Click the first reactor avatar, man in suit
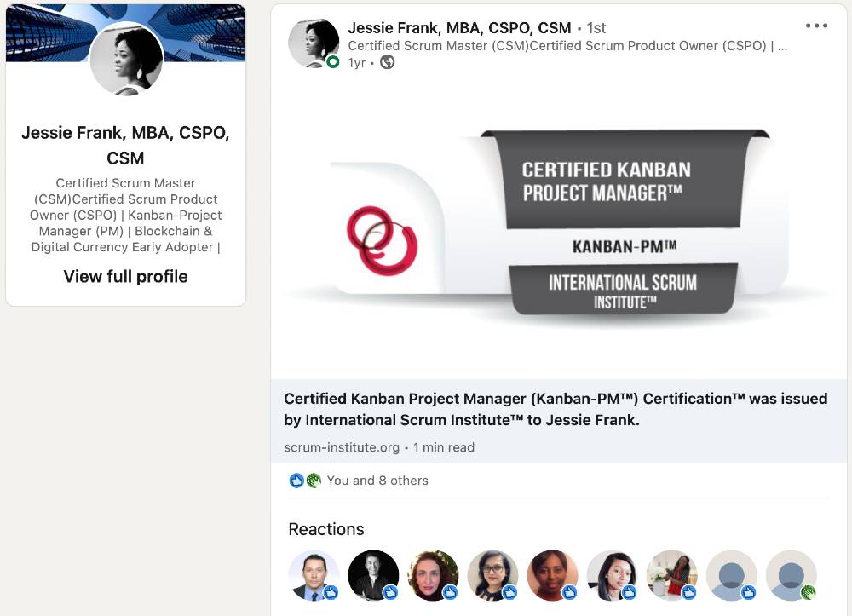 314,575
